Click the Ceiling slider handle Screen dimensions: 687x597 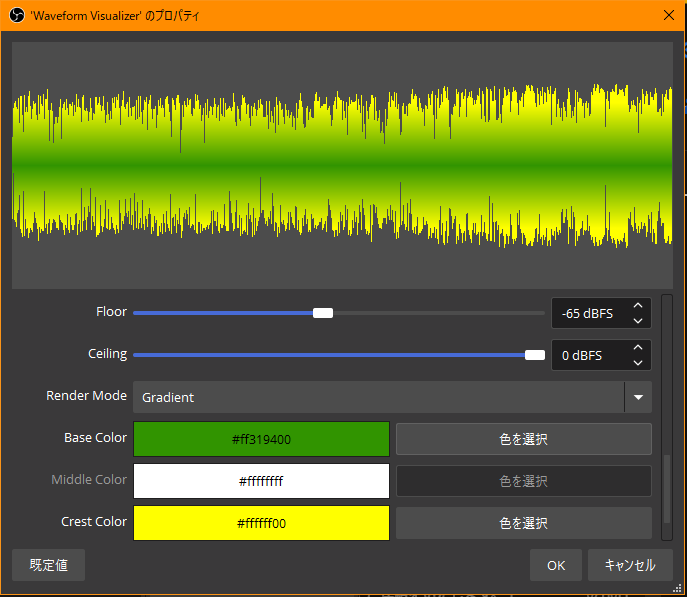(x=535, y=355)
